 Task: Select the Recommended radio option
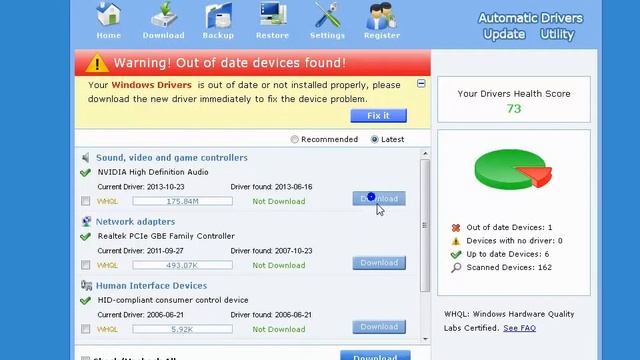click(x=294, y=139)
